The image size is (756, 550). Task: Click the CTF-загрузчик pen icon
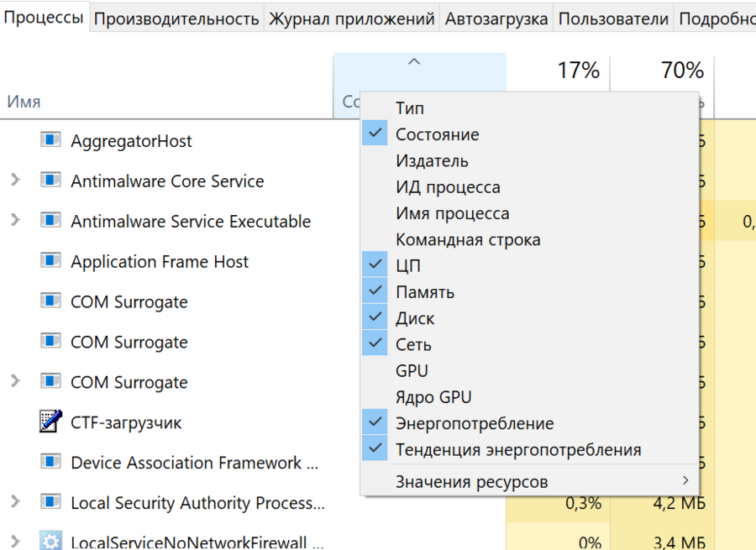coord(51,422)
